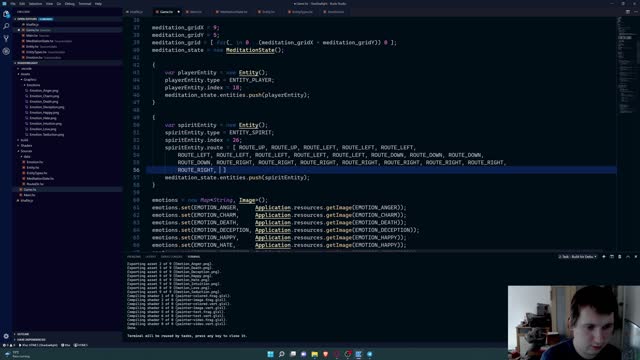The height and width of the screenshot is (360, 640).
Task: Open the terminal task selector dropdown
Action: coord(578,257)
